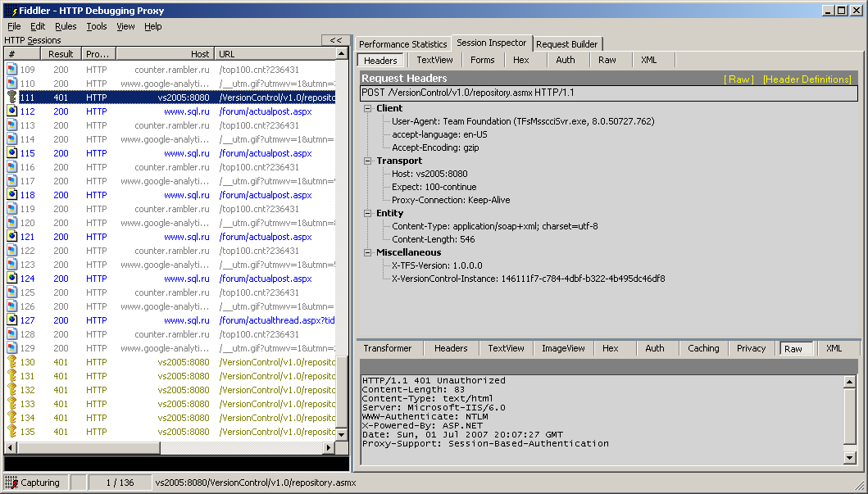Click the key icon for session 131
This screenshot has height=494, width=868.
[11, 375]
